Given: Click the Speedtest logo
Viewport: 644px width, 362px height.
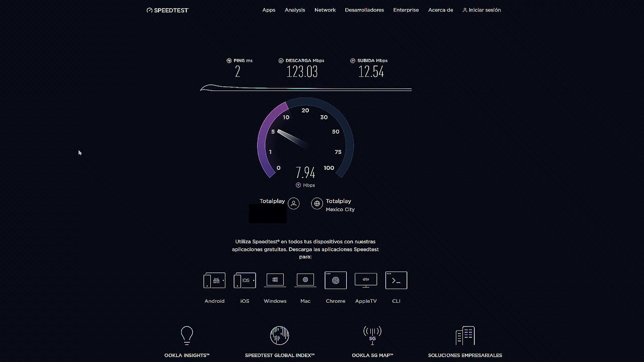Looking at the screenshot, I should (168, 10).
